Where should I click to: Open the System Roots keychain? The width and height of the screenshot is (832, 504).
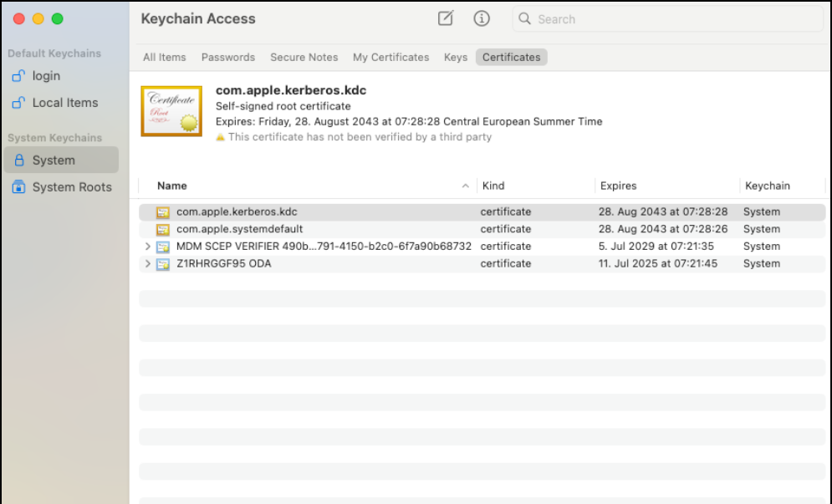[x=71, y=187]
